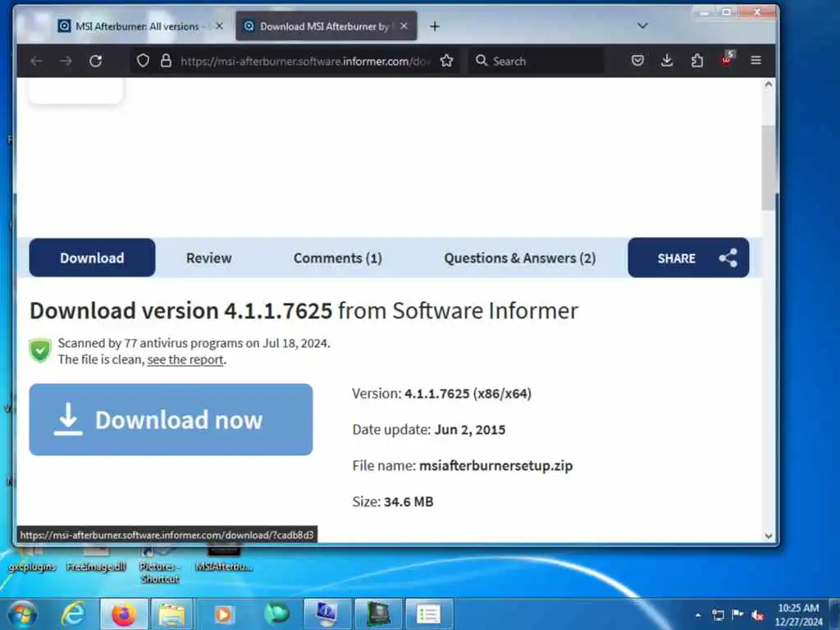Launch Internet Explorer from taskbar

pyautogui.click(x=73, y=614)
